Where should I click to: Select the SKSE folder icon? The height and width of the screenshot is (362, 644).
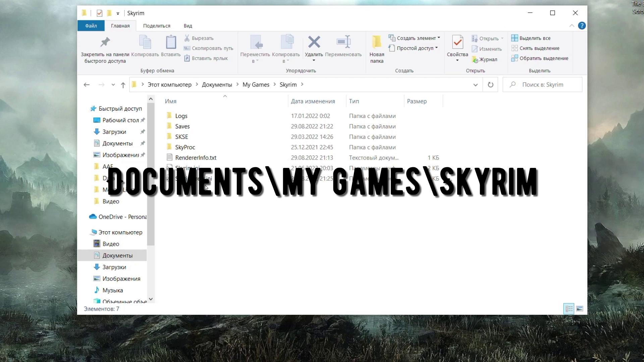[169, 137]
